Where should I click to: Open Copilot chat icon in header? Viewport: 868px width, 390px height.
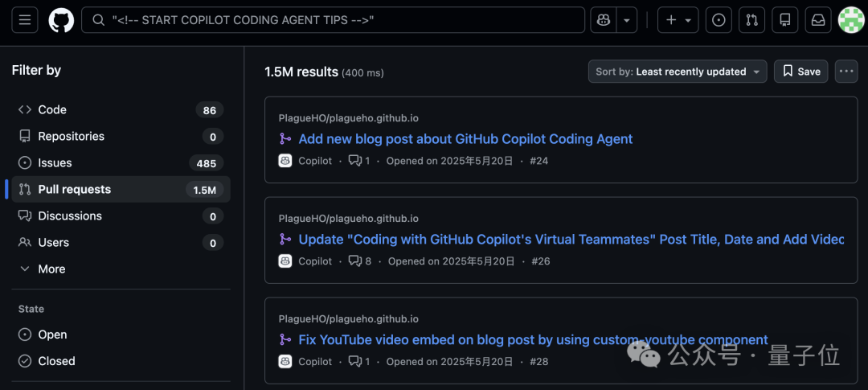(x=603, y=20)
